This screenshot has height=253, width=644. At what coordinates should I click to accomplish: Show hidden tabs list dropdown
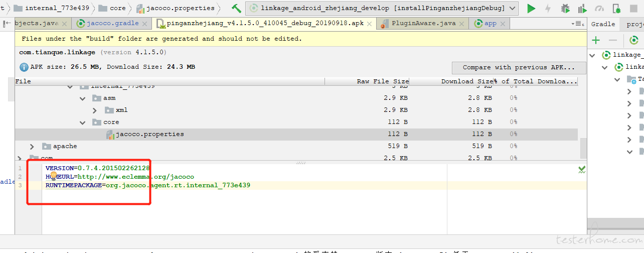coord(578,24)
